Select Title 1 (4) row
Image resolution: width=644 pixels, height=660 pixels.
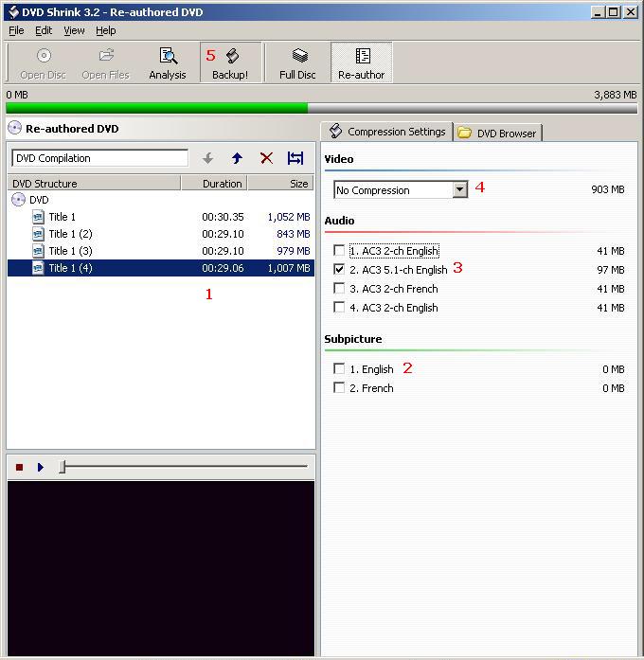[161, 268]
